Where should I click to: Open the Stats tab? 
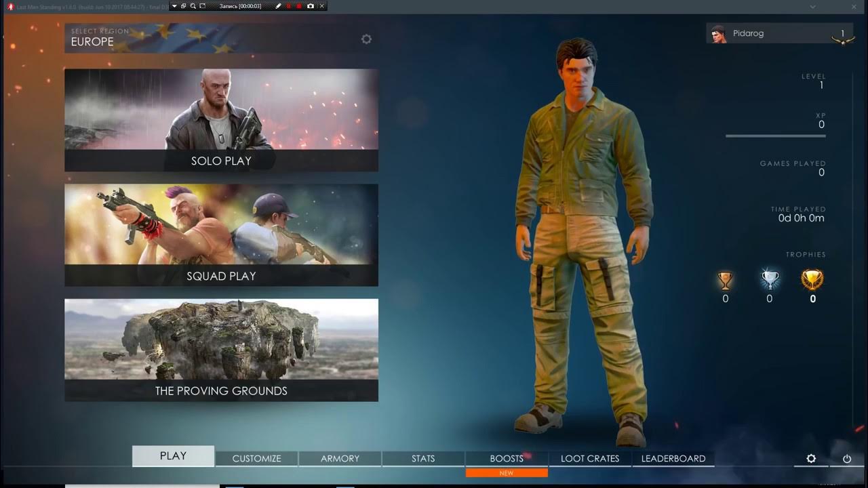coord(423,459)
